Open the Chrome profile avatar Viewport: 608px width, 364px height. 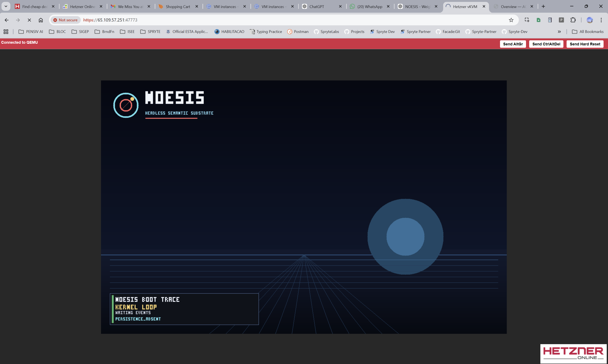pos(590,20)
